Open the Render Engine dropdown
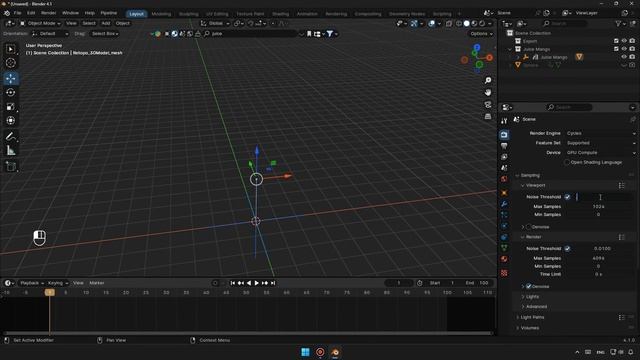Image resolution: width=640 pixels, height=360 pixels. pyautogui.click(x=601, y=133)
